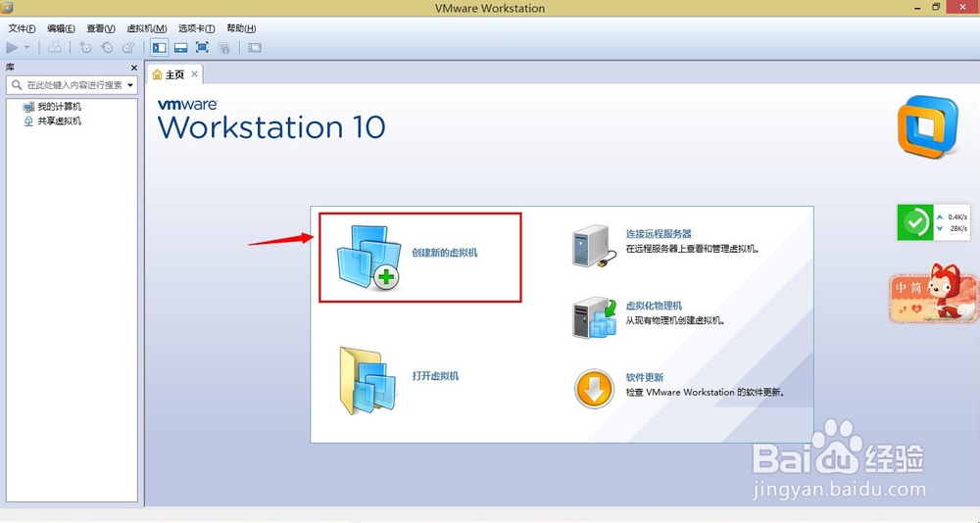The height and width of the screenshot is (523, 980).
Task: Click the open virtual machine folder icon
Action: (x=368, y=381)
